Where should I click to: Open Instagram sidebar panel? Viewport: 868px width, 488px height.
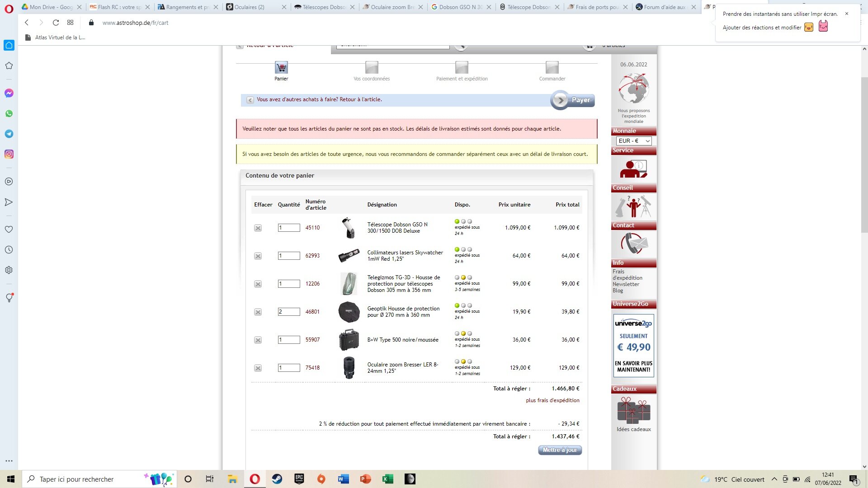(9, 154)
